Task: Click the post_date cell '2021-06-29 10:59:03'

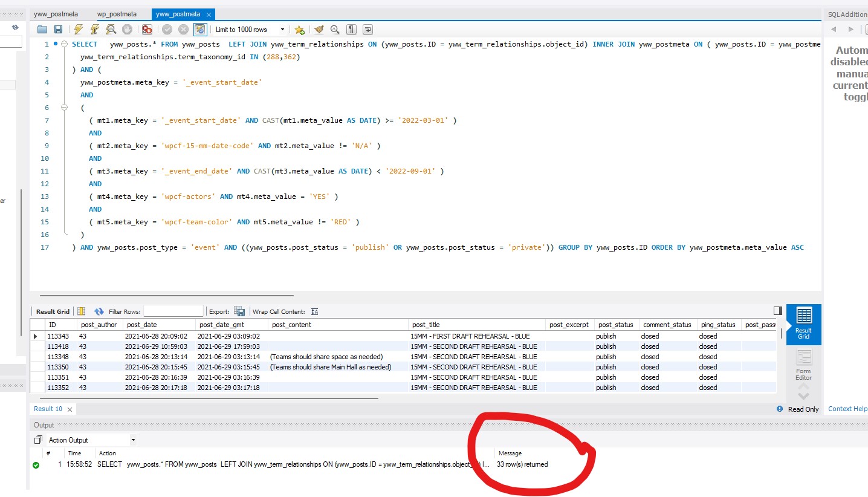Action: coord(159,346)
